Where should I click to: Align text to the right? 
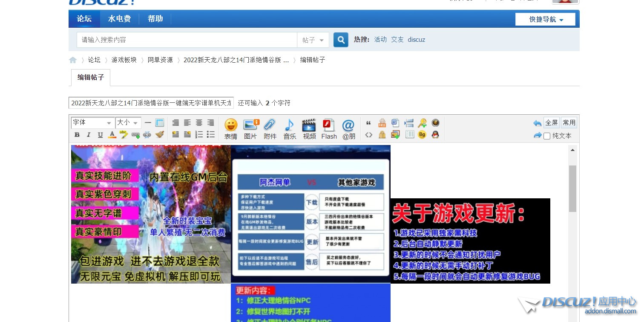coord(210,123)
